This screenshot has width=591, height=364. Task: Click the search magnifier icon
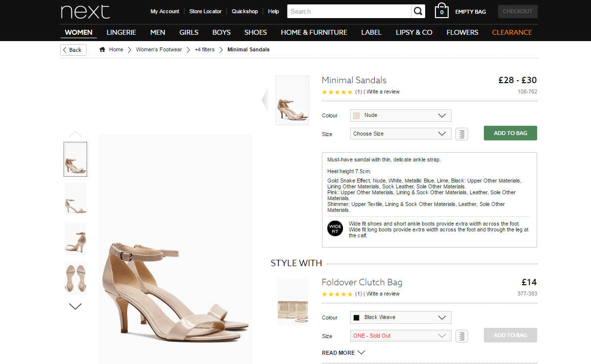tap(418, 11)
